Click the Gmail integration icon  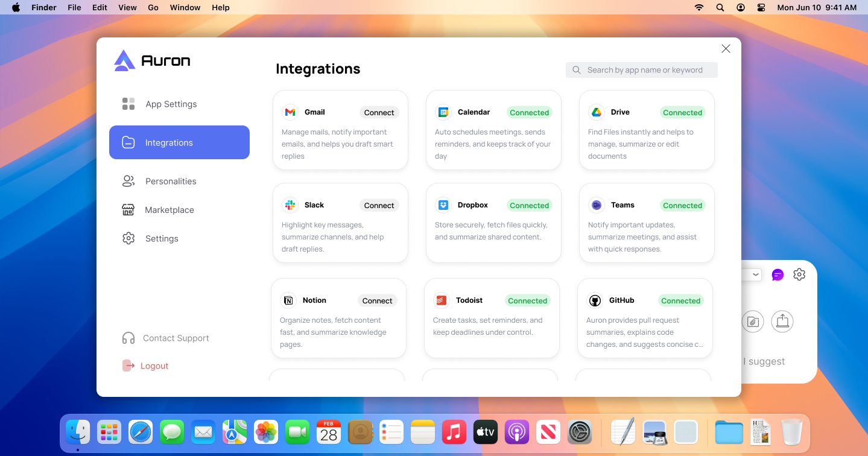point(290,112)
